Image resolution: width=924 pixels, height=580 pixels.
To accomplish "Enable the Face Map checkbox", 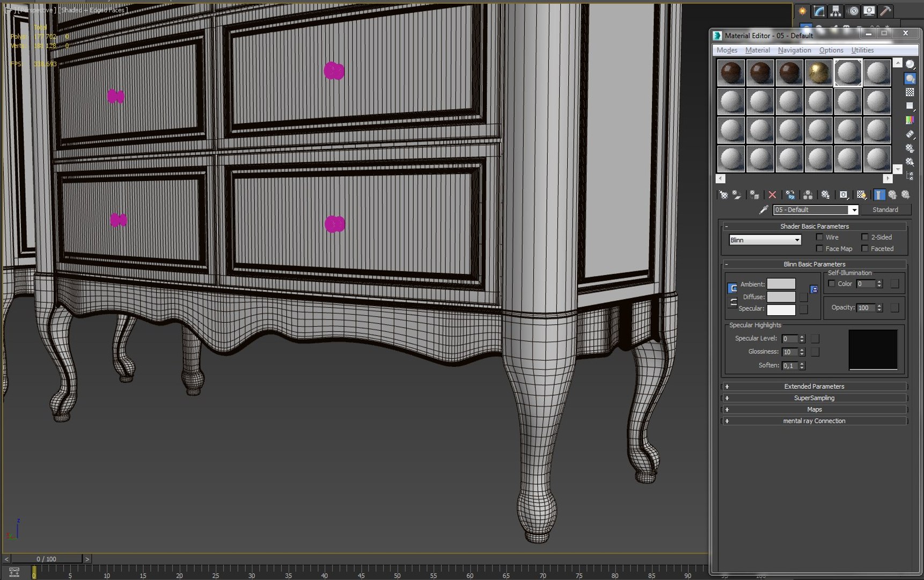I will [819, 249].
